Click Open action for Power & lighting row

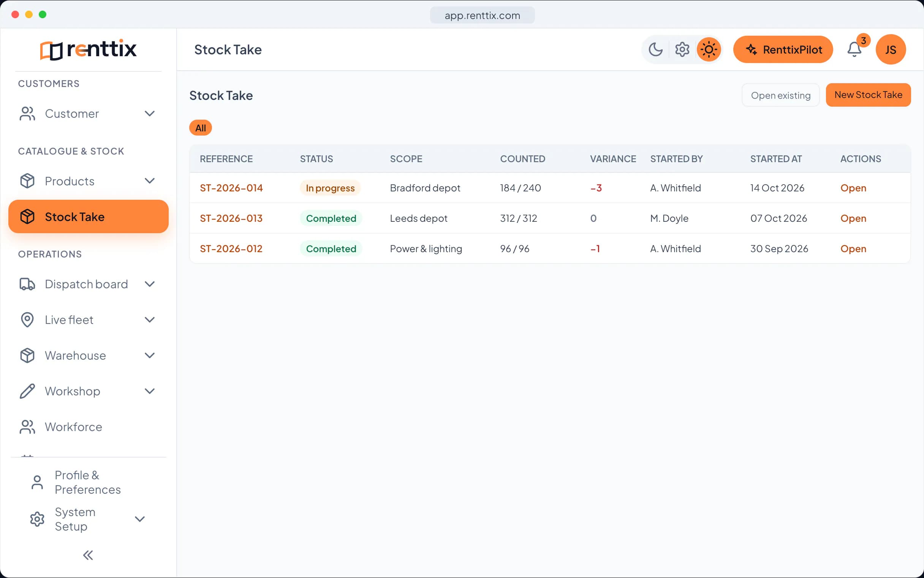[853, 249]
